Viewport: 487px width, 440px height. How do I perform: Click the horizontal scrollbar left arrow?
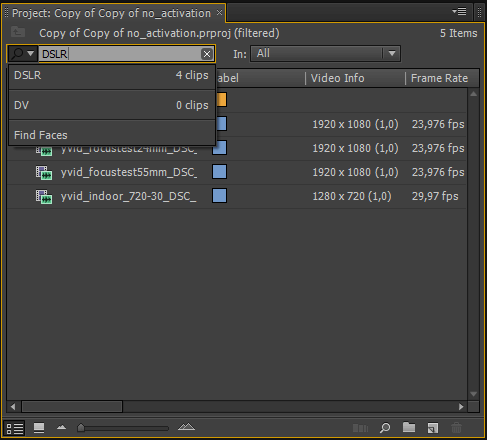(13, 407)
